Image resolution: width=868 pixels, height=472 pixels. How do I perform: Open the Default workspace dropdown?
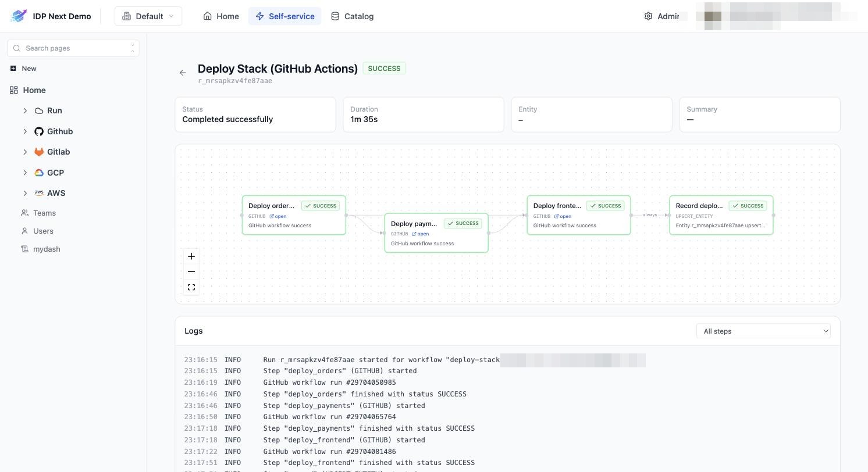point(148,16)
